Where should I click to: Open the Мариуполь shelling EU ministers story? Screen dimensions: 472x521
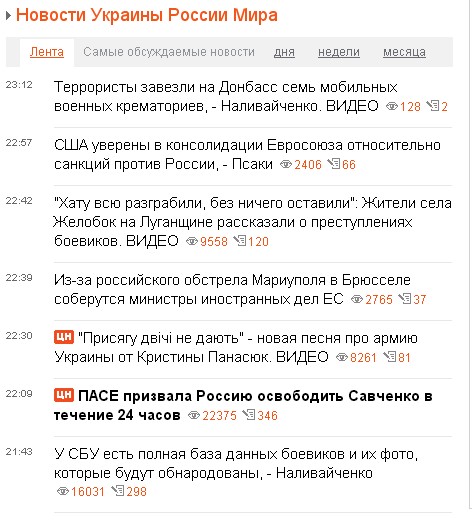coord(232,289)
